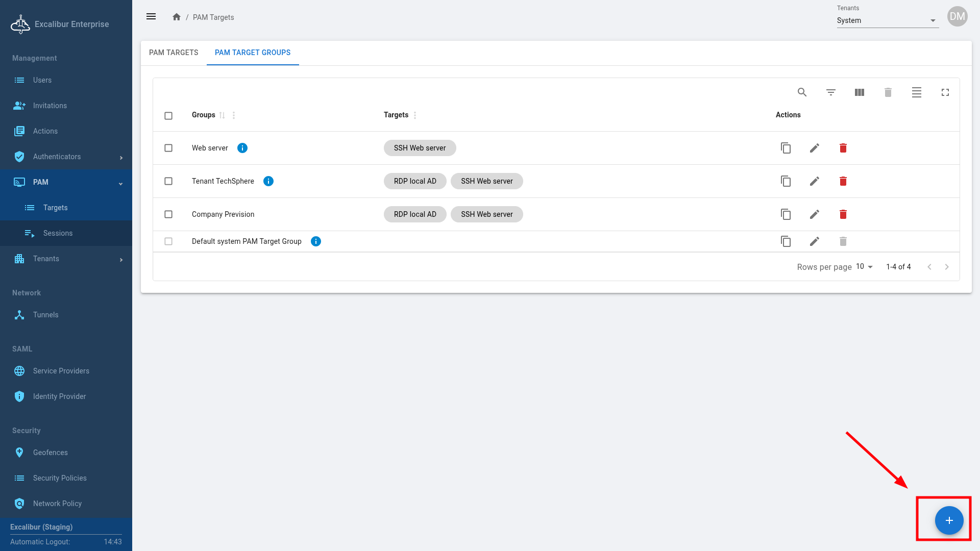Switch to the PAM TARGETS tab
980x551 pixels.
click(174, 53)
